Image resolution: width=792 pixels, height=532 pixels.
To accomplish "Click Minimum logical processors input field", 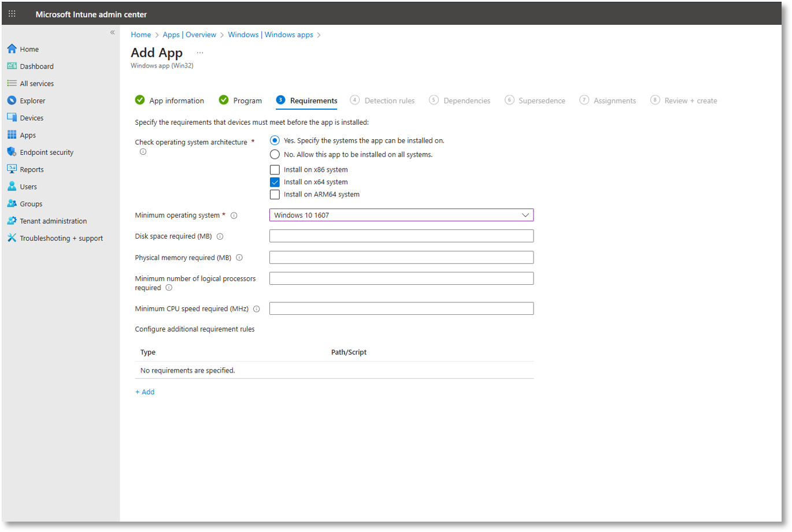I will click(x=401, y=278).
